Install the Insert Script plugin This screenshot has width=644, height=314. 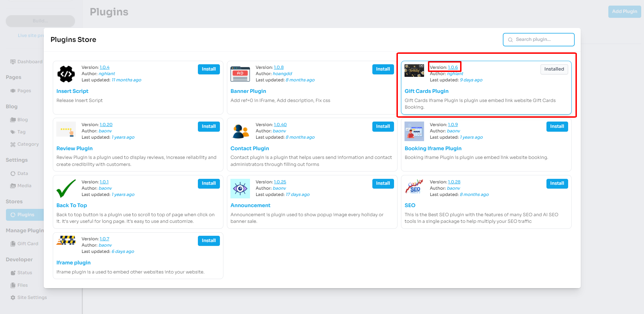click(209, 69)
